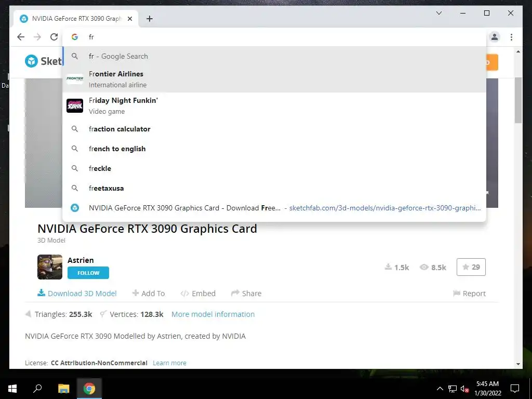
Task: Click the page scrollbar down arrow
Action: 518,364
